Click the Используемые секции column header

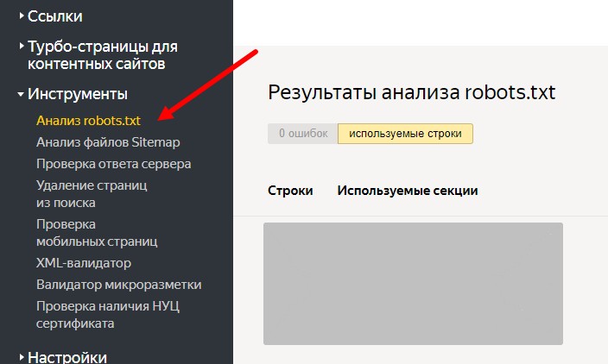pos(407,191)
